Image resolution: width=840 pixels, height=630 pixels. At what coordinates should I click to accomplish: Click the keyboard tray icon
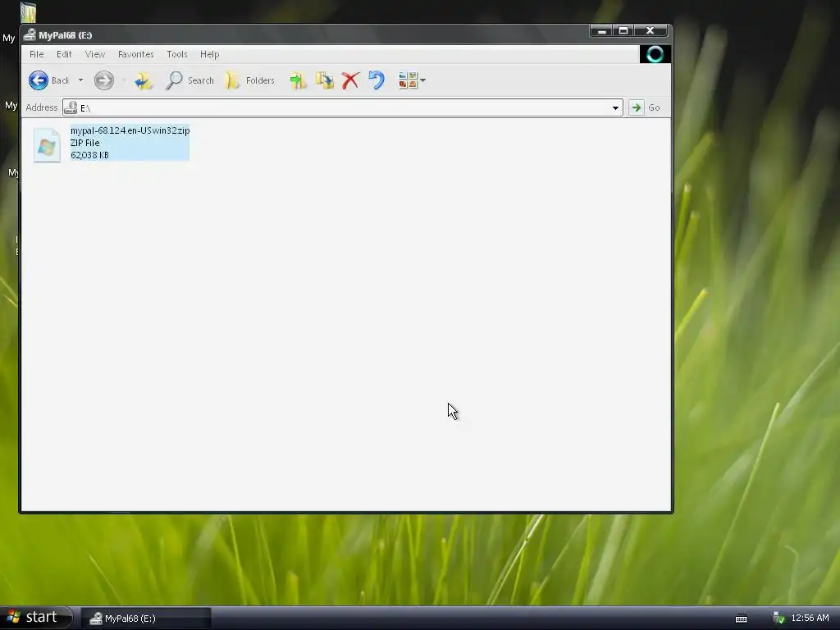[x=742, y=619]
